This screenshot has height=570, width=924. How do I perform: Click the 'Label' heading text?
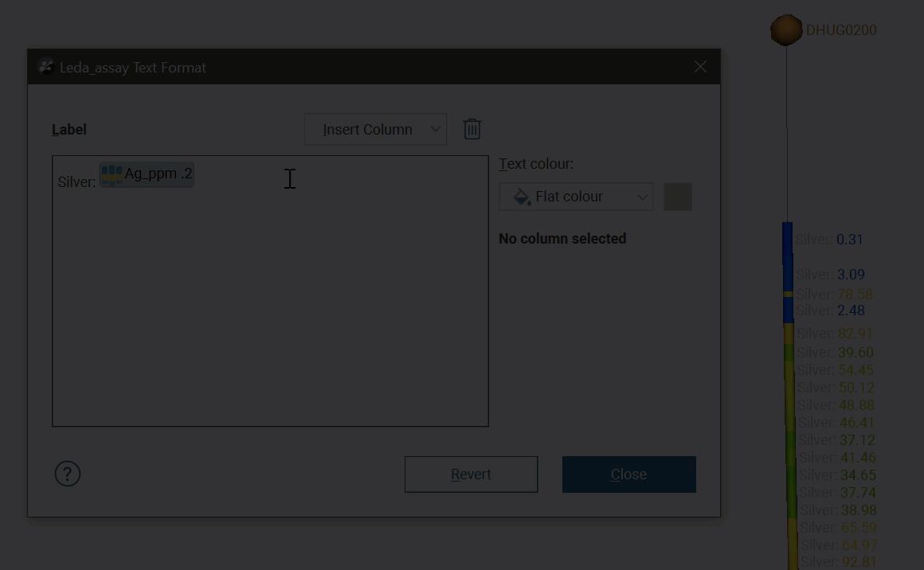[69, 130]
